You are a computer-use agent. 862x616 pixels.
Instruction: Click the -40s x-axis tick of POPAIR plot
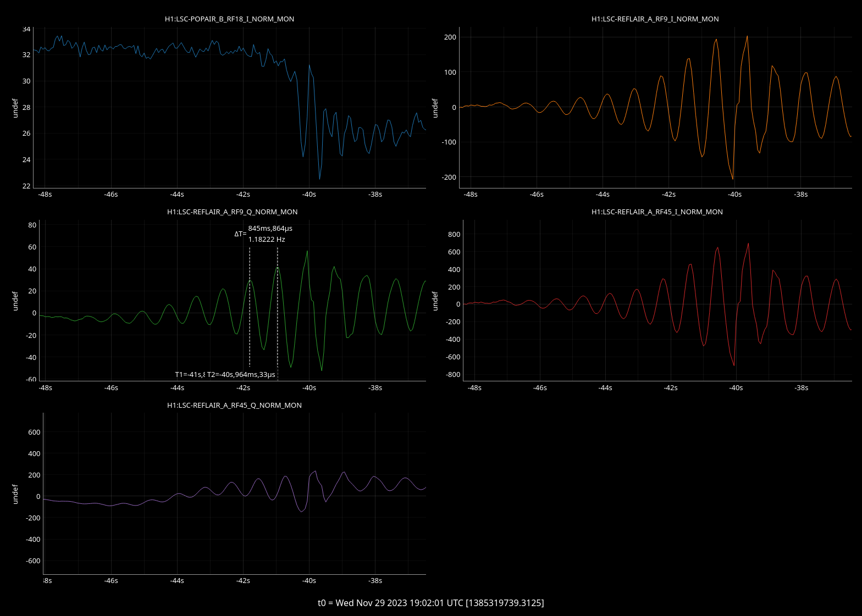tap(309, 195)
